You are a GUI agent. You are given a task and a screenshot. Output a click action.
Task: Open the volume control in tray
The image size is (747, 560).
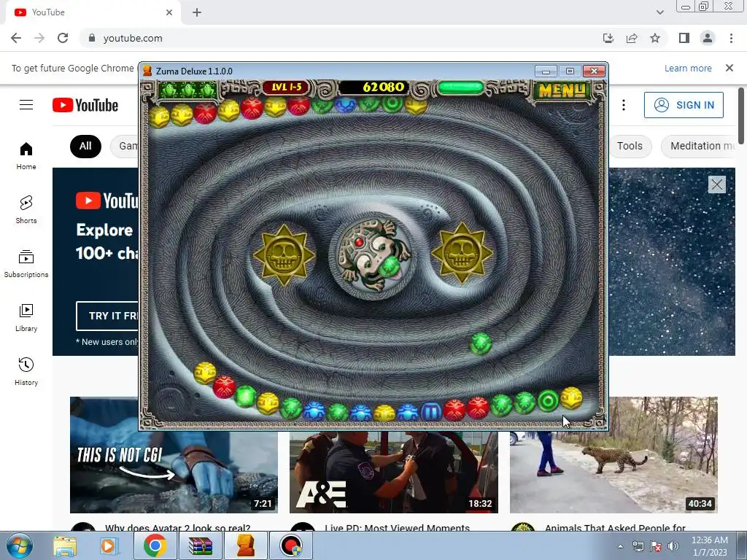pyautogui.click(x=673, y=546)
